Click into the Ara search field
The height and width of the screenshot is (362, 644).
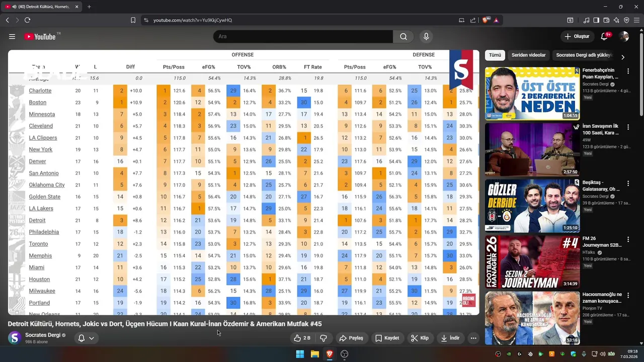303,36
